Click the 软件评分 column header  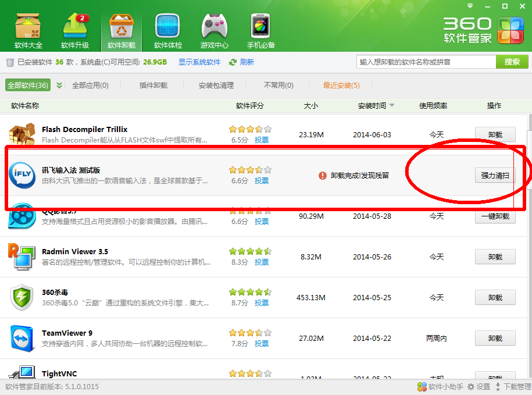[x=249, y=105]
